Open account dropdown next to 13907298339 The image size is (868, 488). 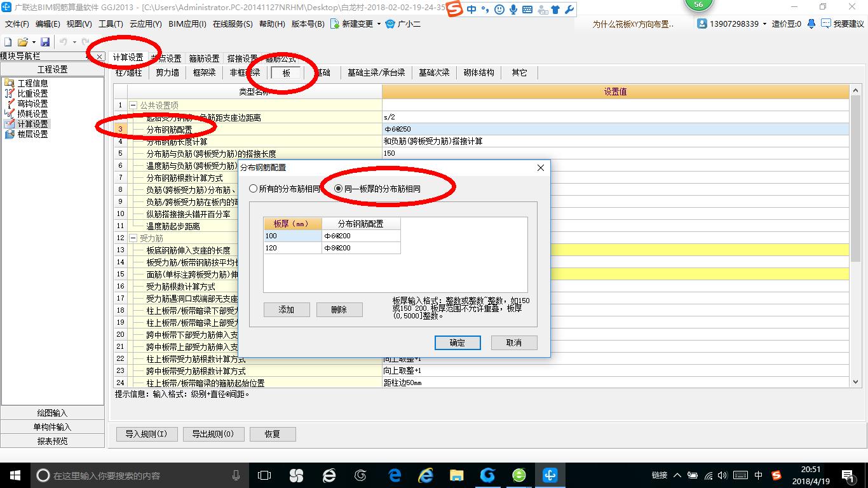click(x=765, y=24)
